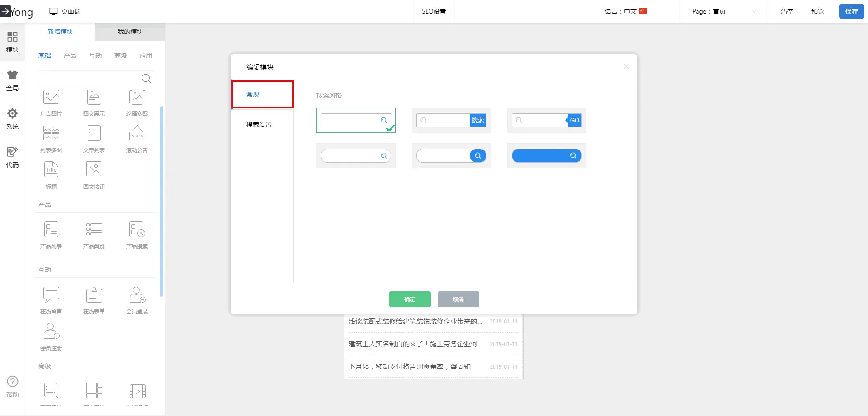
Task: Click the module search input field
Action: [89, 78]
